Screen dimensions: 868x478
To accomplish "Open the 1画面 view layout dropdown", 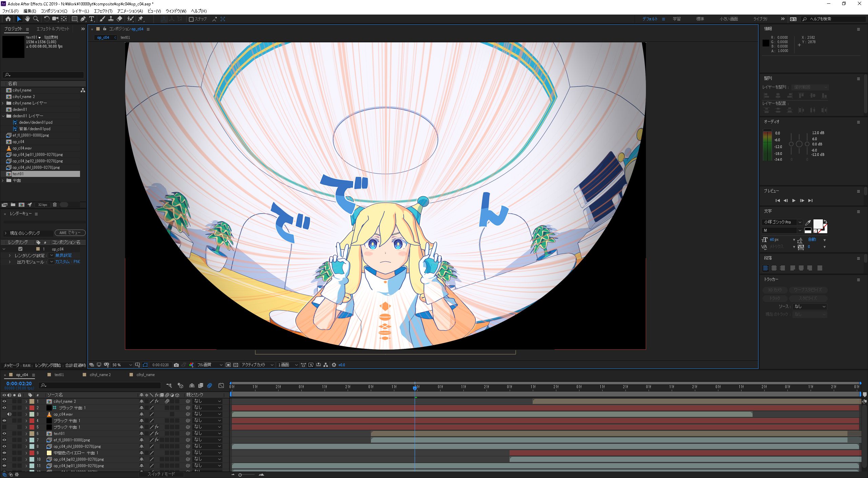I will click(288, 365).
